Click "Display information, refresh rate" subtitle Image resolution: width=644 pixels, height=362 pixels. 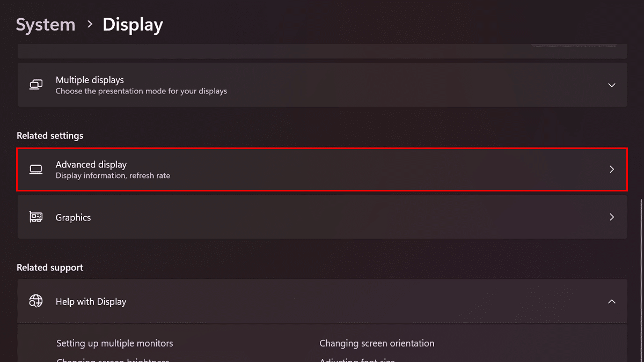[x=113, y=175]
